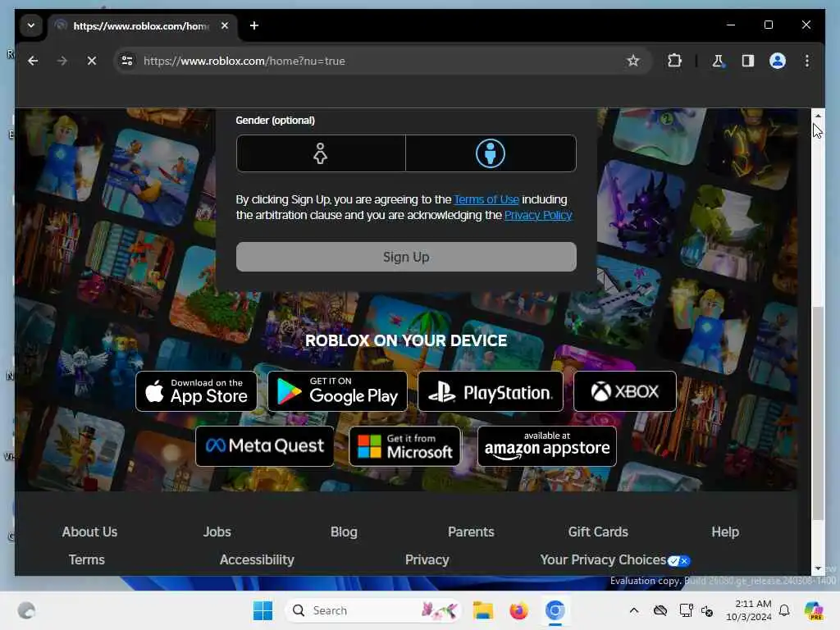Viewport: 840px width, 630px height.
Task: Open the taskbar widgets icon
Action: pos(26,610)
